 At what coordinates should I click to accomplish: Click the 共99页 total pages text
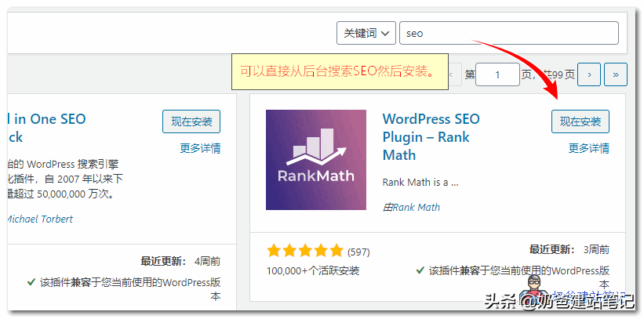pyautogui.click(x=559, y=74)
